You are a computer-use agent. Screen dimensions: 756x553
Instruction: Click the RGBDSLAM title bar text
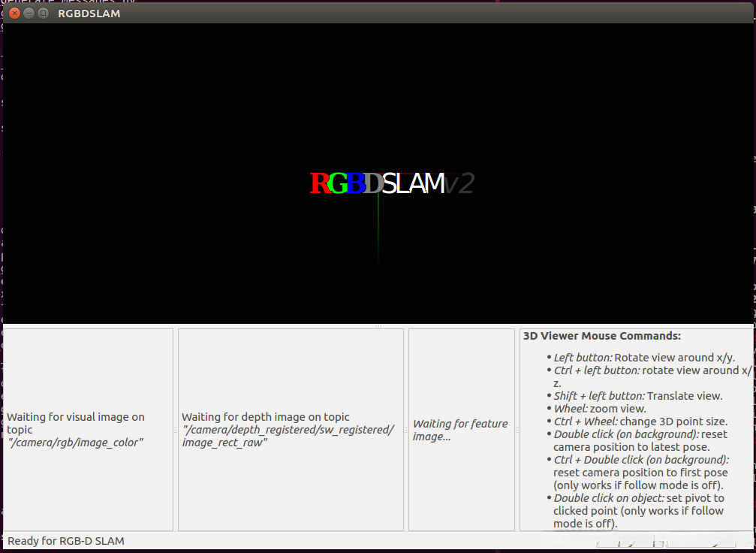coord(89,14)
